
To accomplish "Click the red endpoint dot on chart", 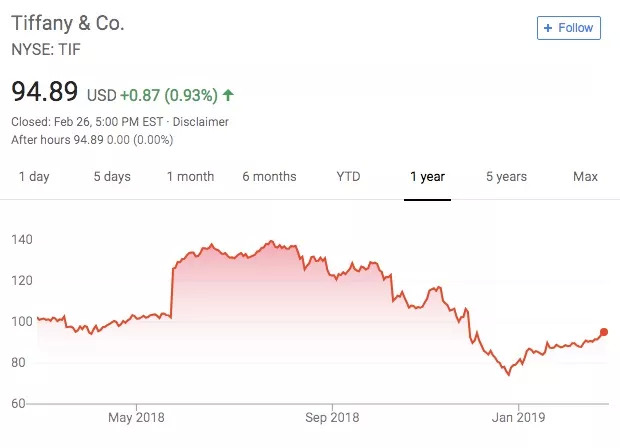I will pyautogui.click(x=604, y=332).
